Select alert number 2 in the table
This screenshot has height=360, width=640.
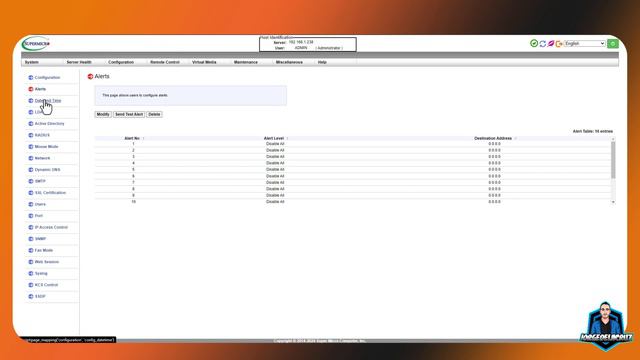(x=133, y=150)
